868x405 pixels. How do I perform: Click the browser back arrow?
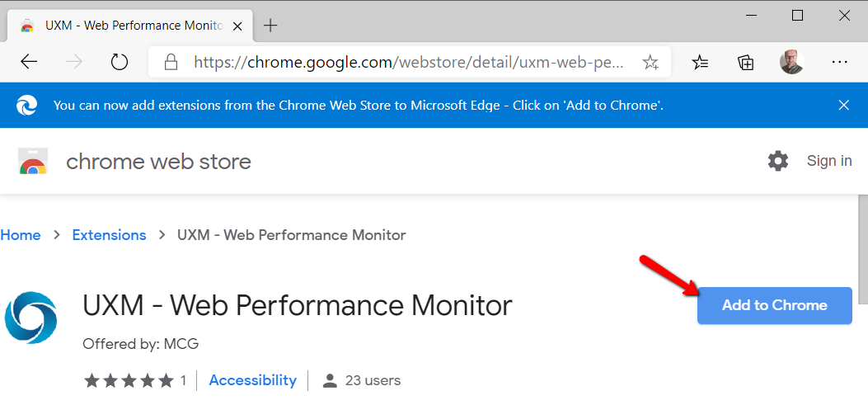click(x=30, y=62)
